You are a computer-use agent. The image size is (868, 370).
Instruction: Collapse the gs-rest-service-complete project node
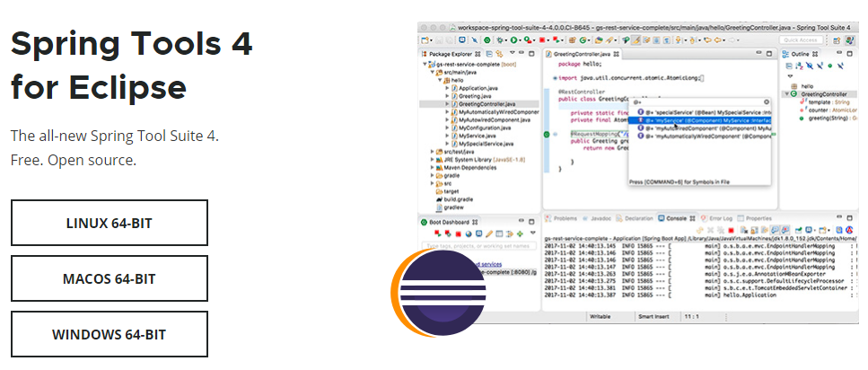(425, 65)
